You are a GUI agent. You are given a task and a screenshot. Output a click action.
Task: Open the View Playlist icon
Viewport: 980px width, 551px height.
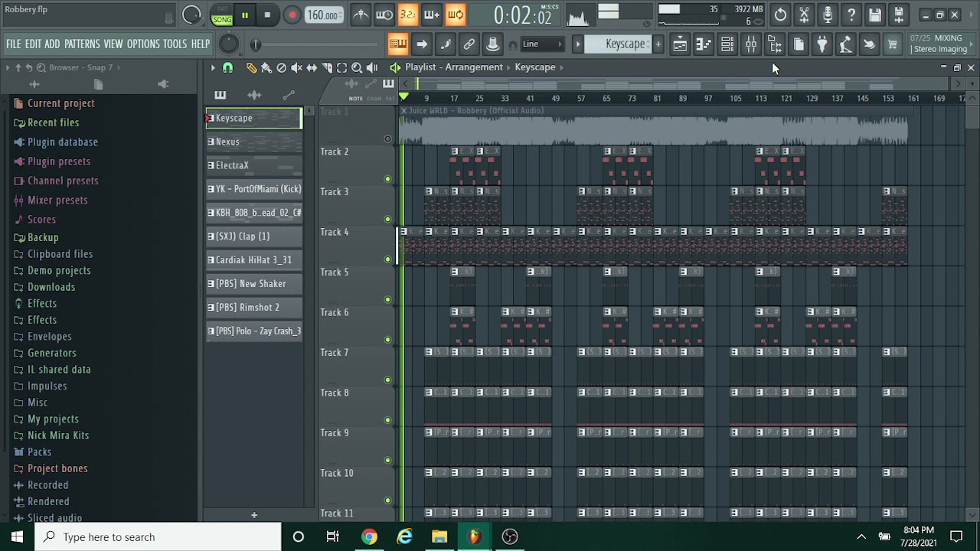[x=679, y=44]
